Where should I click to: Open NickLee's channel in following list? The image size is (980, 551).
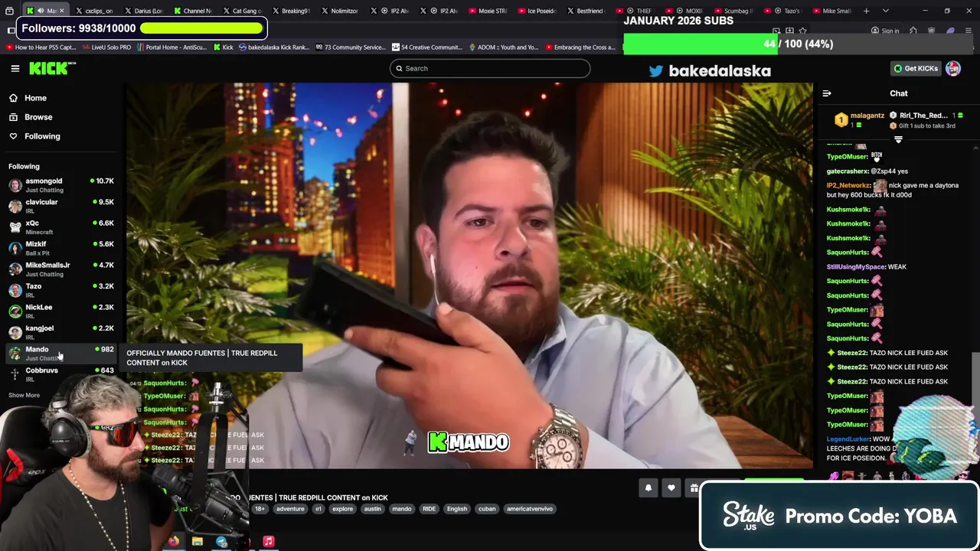pyautogui.click(x=61, y=311)
